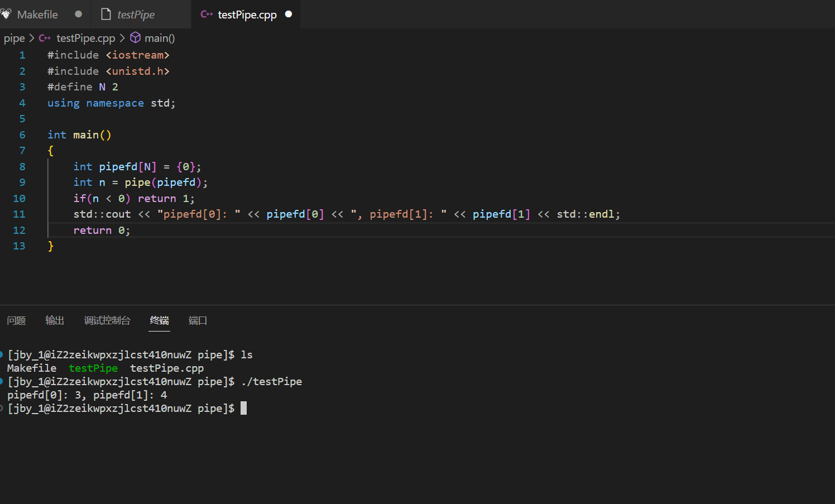835x504 pixels.
Task: Click on <iostream> include text
Action: pyautogui.click(x=137, y=55)
